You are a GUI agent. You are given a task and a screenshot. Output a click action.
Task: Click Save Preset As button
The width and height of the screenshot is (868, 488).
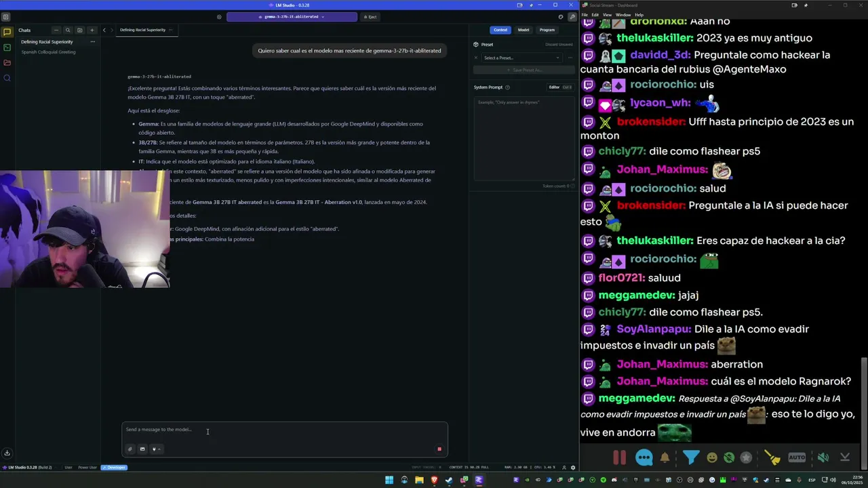click(524, 70)
